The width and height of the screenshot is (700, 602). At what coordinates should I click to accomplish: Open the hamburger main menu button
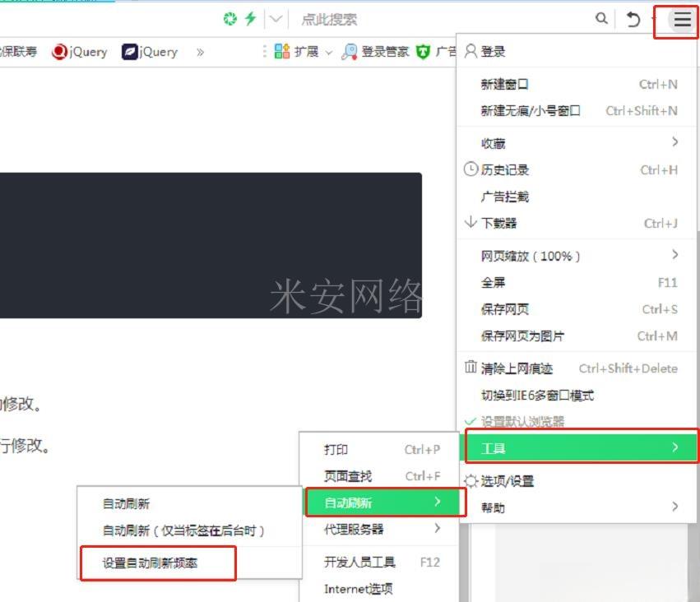pos(682,20)
